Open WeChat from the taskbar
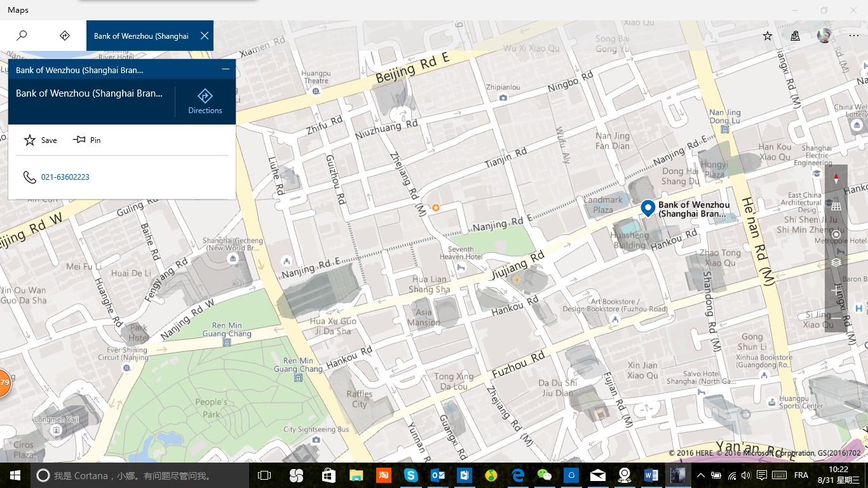The width and height of the screenshot is (868, 488). [x=545, y=475]
